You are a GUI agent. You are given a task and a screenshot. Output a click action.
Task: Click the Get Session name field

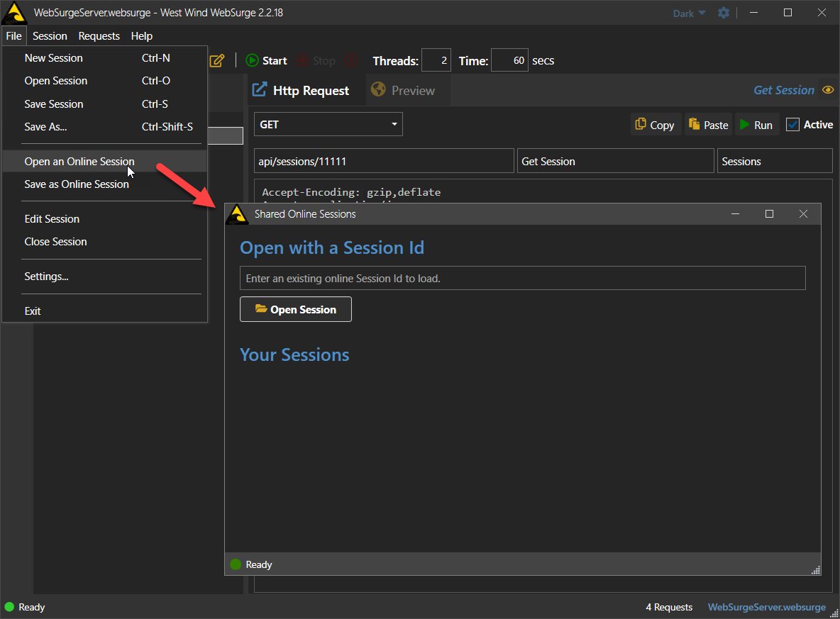[615, 161]
